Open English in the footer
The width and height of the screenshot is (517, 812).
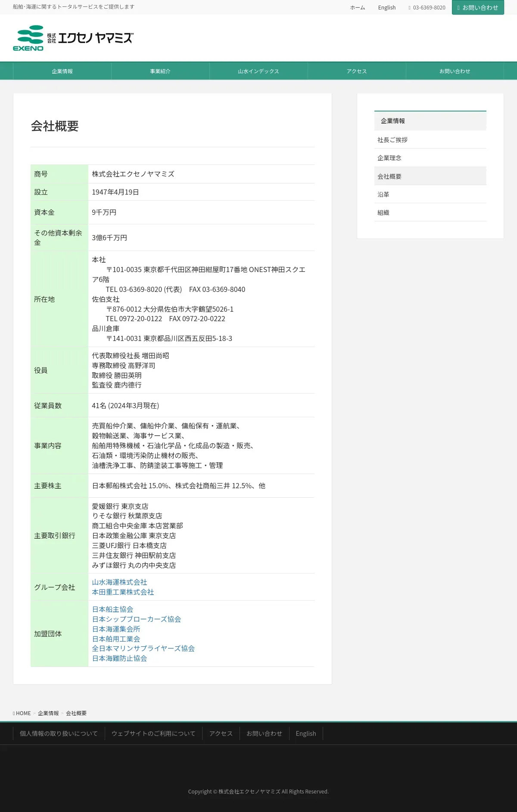tap(306, 734)
